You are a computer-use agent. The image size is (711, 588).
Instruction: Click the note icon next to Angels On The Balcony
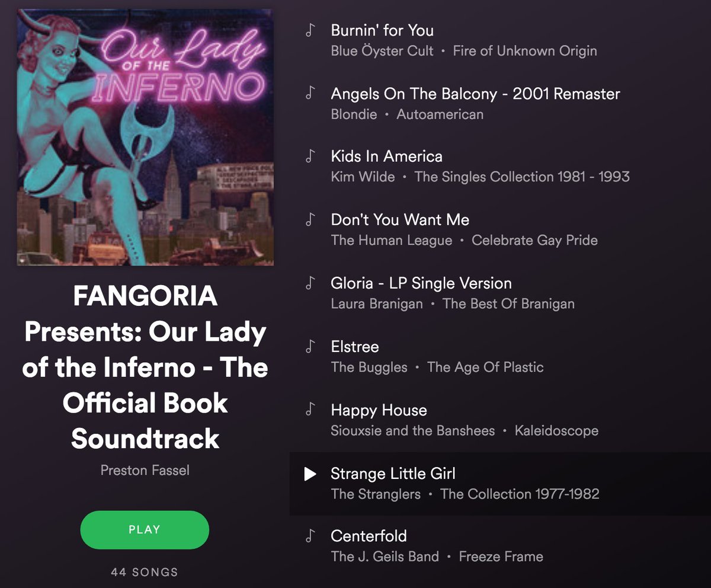[x=309, y=94]
